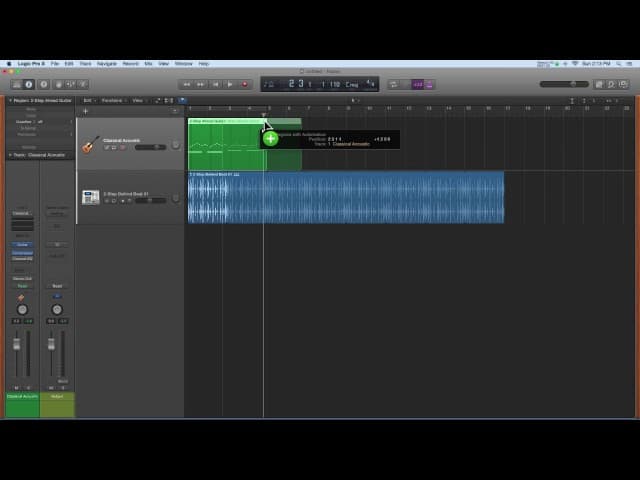Screen dimensions: 640x480
Task: Solo the 2-Step Behind Beat track
Action: coord(114,201)
